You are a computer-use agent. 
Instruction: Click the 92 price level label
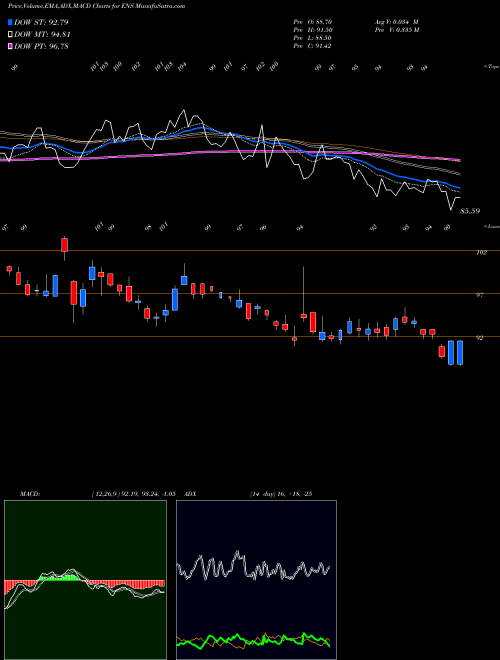[x=479, y=338]
